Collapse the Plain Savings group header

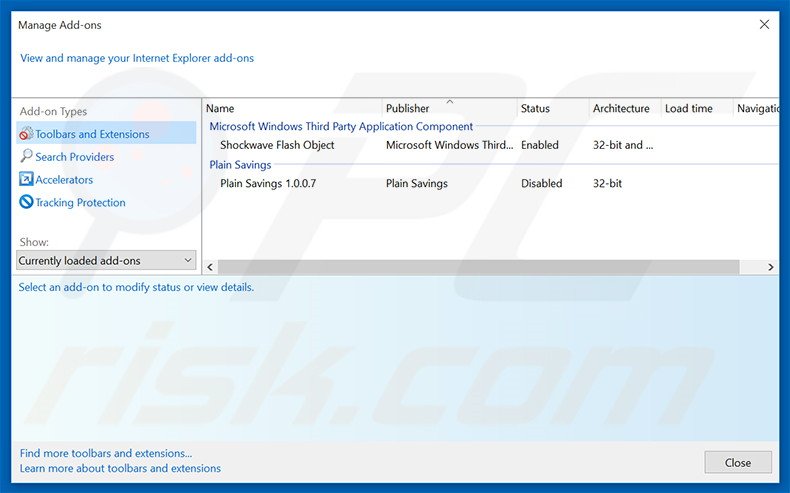pyautogui.click(x=240, y=165)
